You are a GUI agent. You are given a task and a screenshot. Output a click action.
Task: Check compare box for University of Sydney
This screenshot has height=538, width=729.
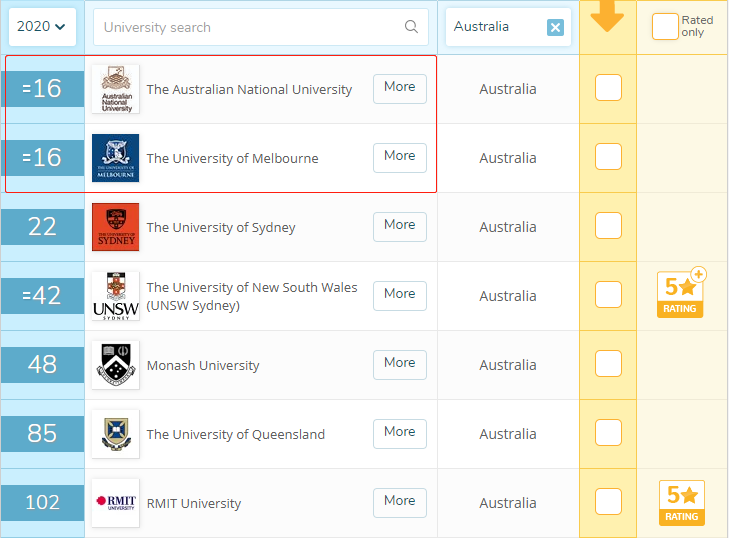pos(608,226)
